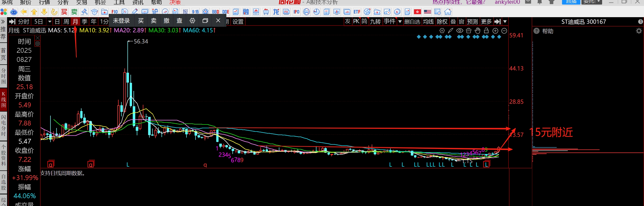
Task: Select the hand pan tool above chart
Action: point(477,31)
